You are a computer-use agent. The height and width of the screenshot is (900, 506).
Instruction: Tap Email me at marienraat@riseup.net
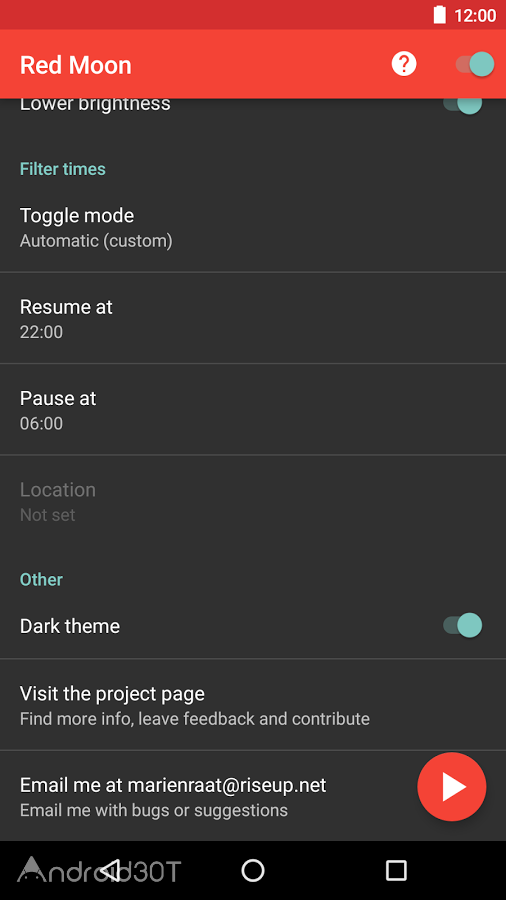[x=173, y=785]
